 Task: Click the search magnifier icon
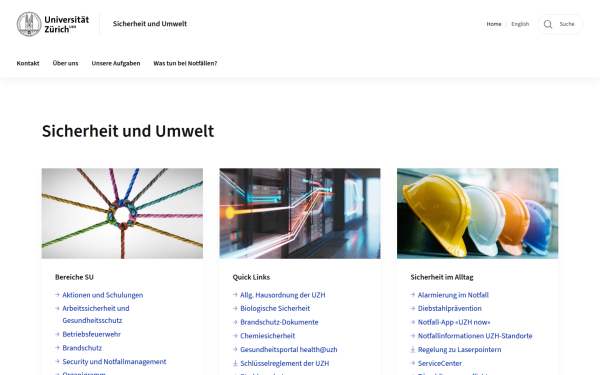click(x=548, y=24)
